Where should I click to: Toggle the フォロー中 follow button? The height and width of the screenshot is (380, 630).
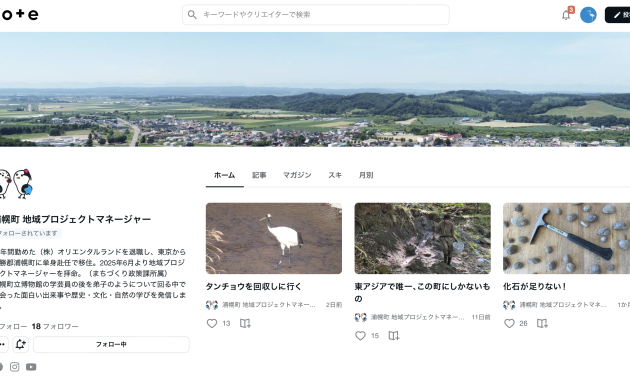111,344
